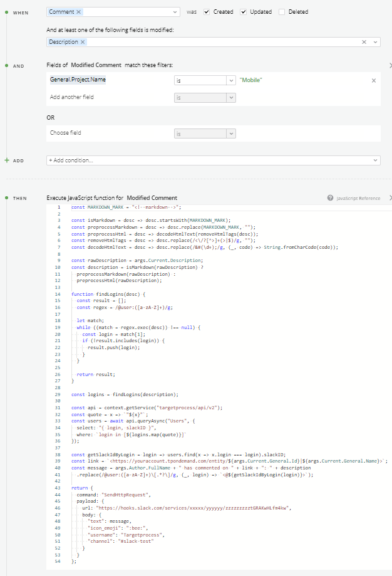
Task: Click the api.queryAsync("Users" code line
Action: pyautogui.click(x=133, y=421)
